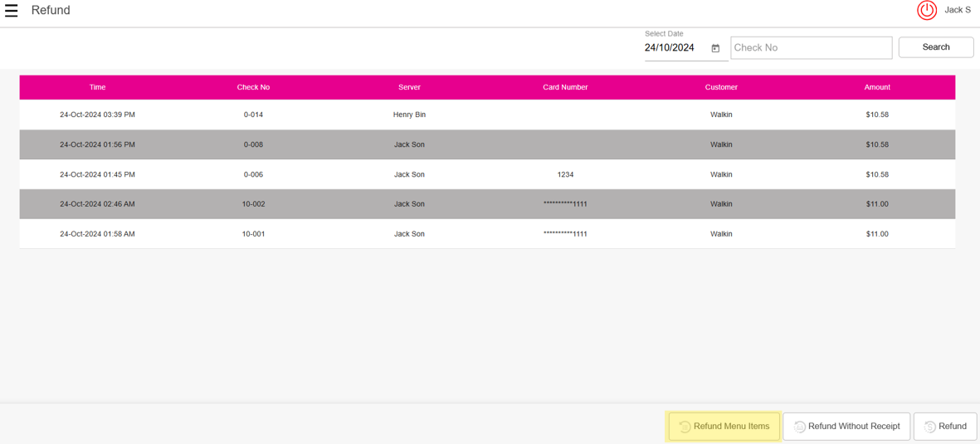The height and width of the screenshot is (444, 980).
Task: Open the hamburger navigation menu
Action: click(12, 11)
